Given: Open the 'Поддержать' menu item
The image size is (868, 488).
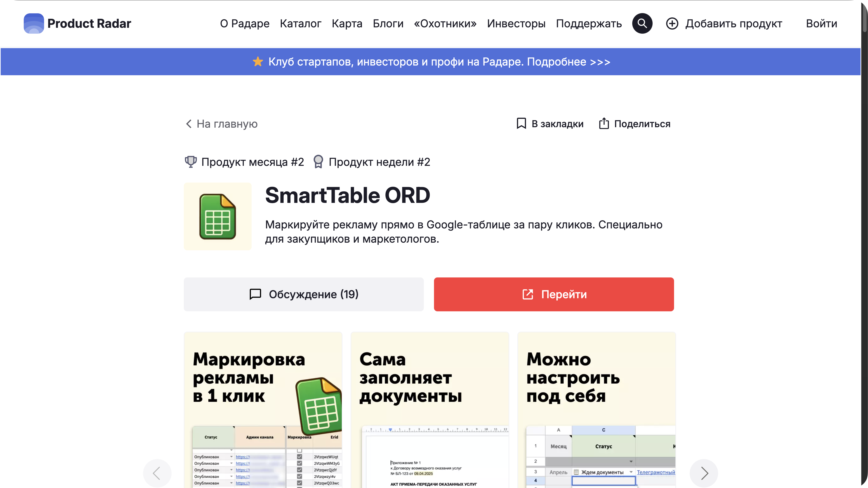Looking at the screenshot, I should pyautogui.click(x=589, y=23).
